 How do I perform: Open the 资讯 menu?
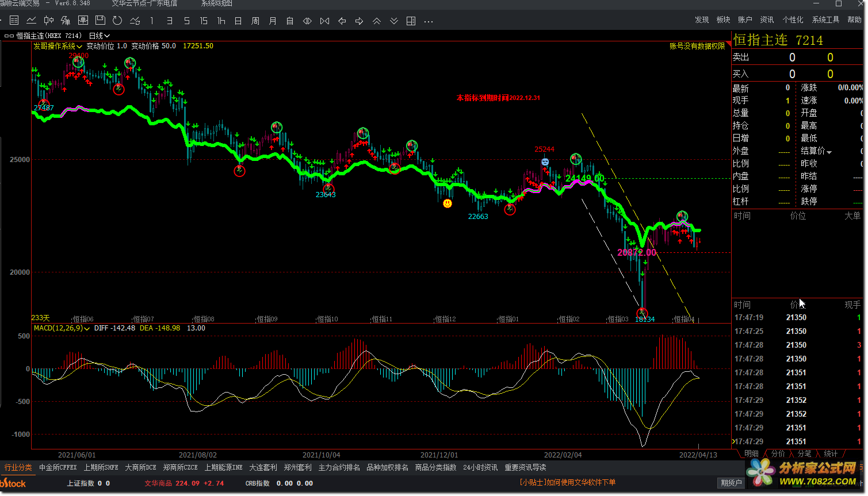click(767, 20)
